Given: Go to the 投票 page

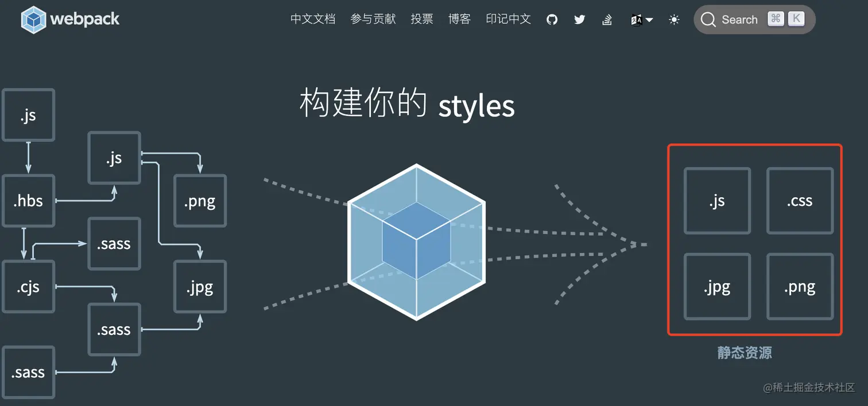Looking at the screenshot, I should [422, 19].
